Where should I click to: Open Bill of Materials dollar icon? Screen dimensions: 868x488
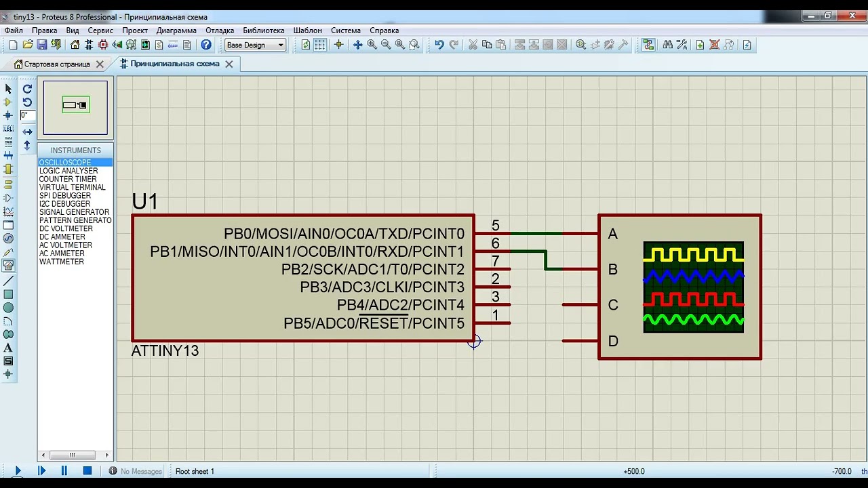coord(159,45)
